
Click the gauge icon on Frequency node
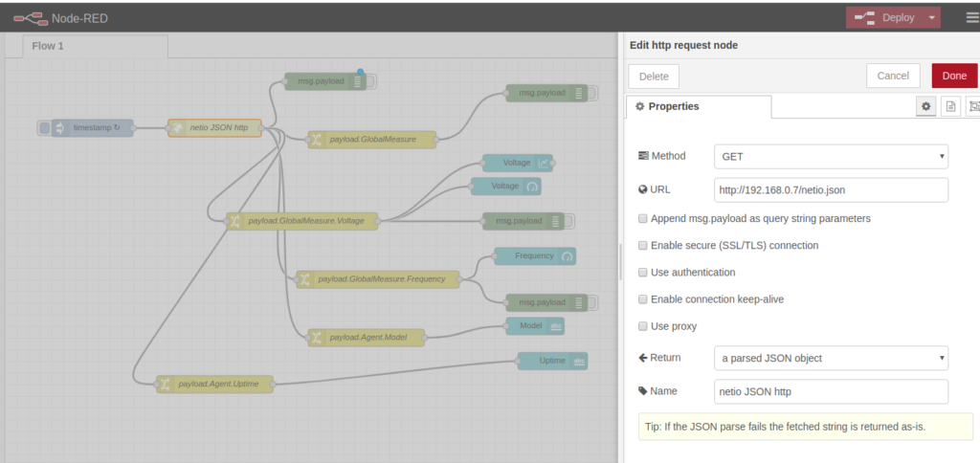[568, 256]
